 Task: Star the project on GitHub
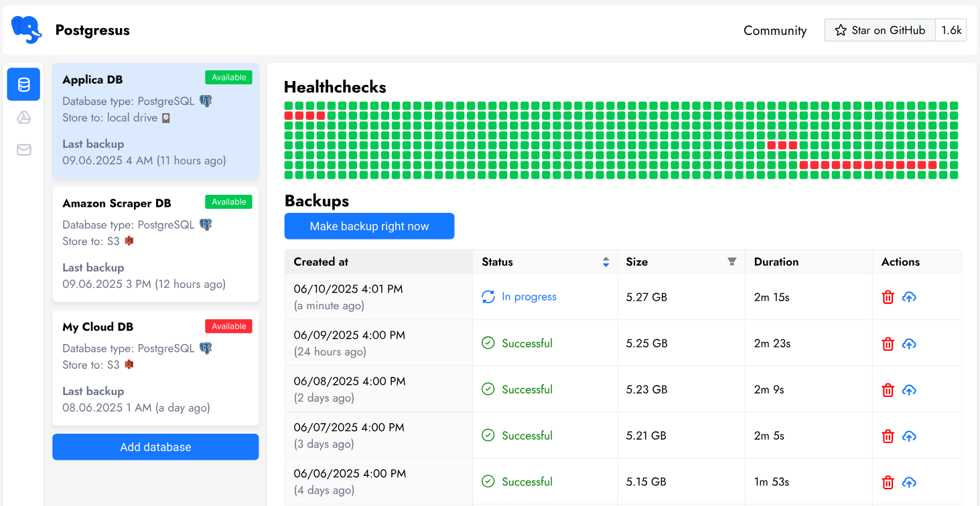pyautogui.click(x=880, y=29)
